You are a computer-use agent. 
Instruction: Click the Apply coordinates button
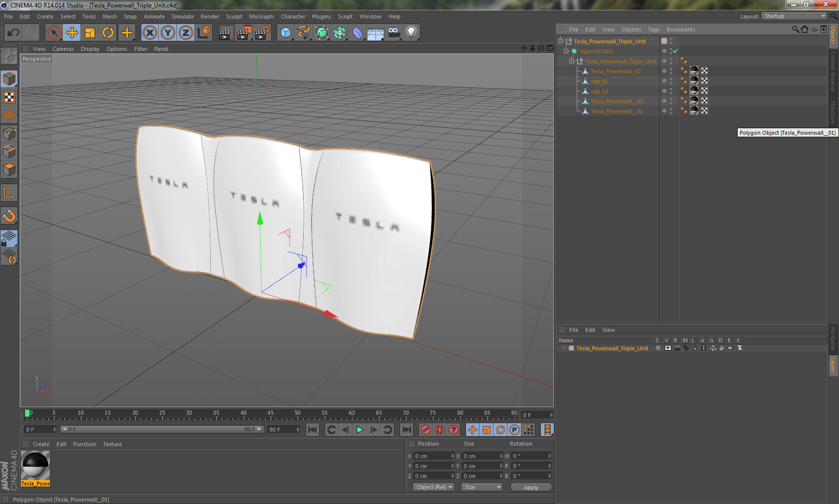(531, 488)
